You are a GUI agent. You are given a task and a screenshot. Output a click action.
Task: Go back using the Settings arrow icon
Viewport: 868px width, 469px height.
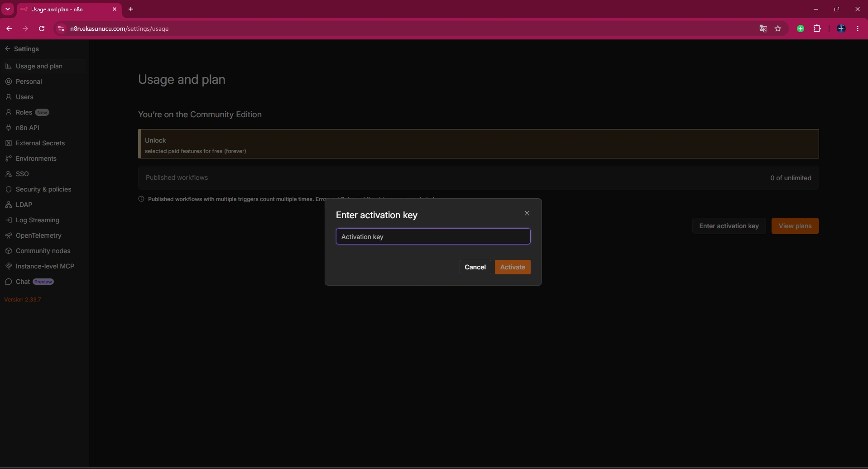pos(8,49)
